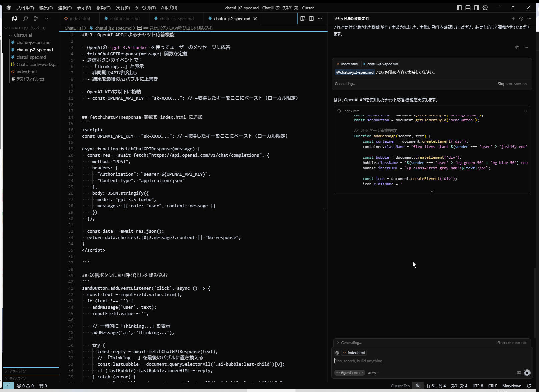This screenshot has height=392, width=539.
Task: Open the settings gear in the title bar
Action: tap(485, 8)
